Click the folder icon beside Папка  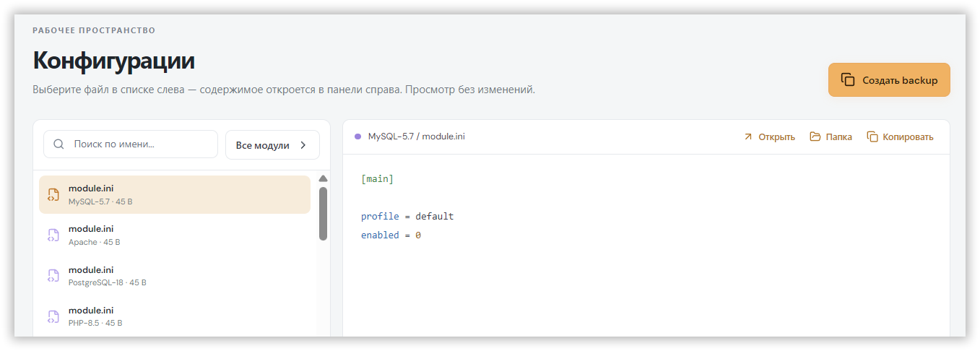[x=815, y=136]
